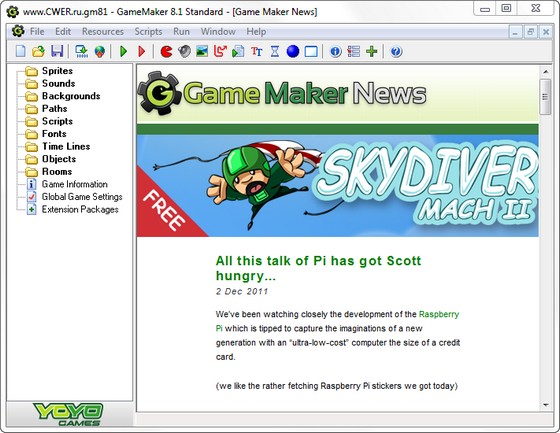Open article 'All this talk of Pi' headline
560x433 pixels.
318,268
